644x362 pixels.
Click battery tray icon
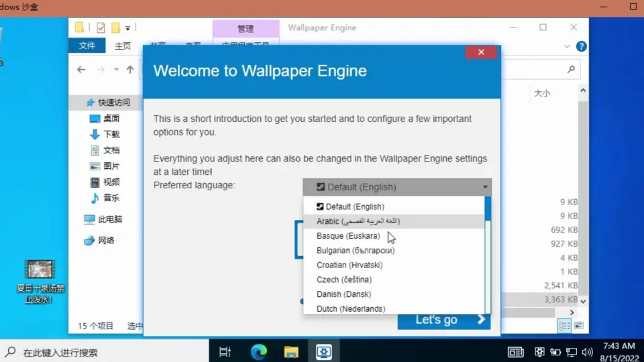point(555,352)
